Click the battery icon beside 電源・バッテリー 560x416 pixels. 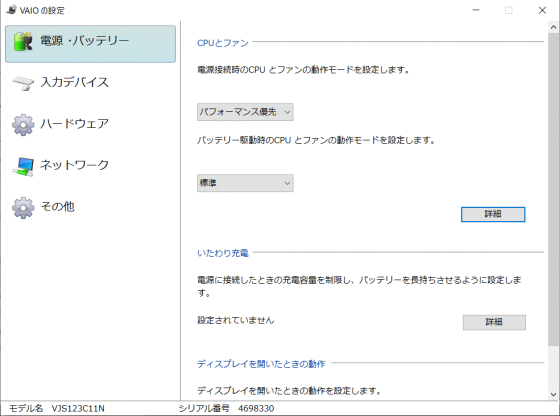(x=23, y=41)
